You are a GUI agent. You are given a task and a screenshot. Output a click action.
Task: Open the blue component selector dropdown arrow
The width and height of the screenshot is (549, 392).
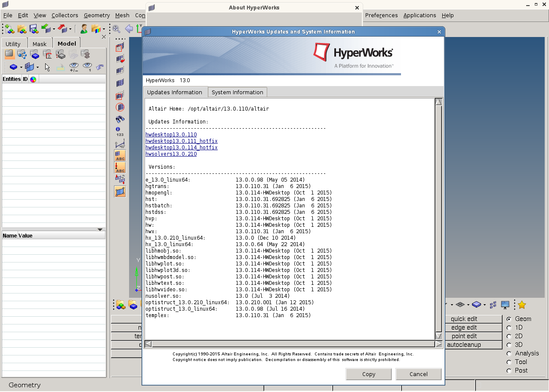click(21, 68)
